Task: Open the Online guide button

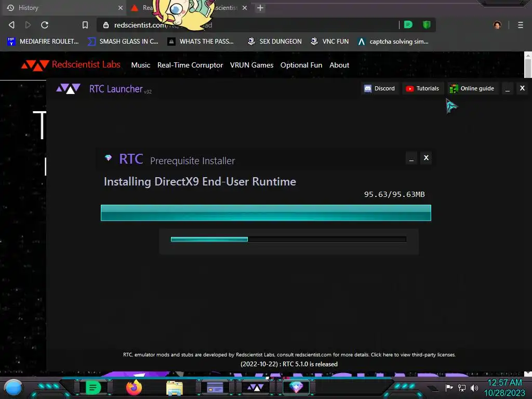Action: [472, 88]
